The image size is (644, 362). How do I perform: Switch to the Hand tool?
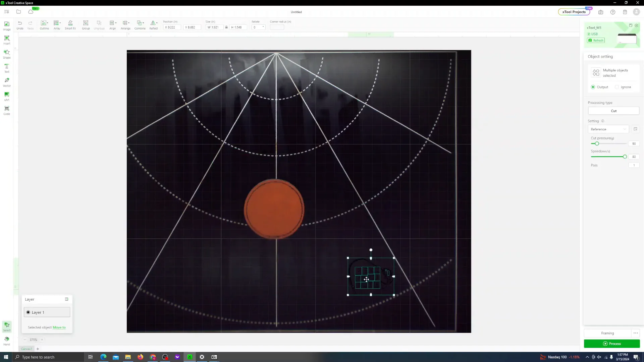[7, 341]
